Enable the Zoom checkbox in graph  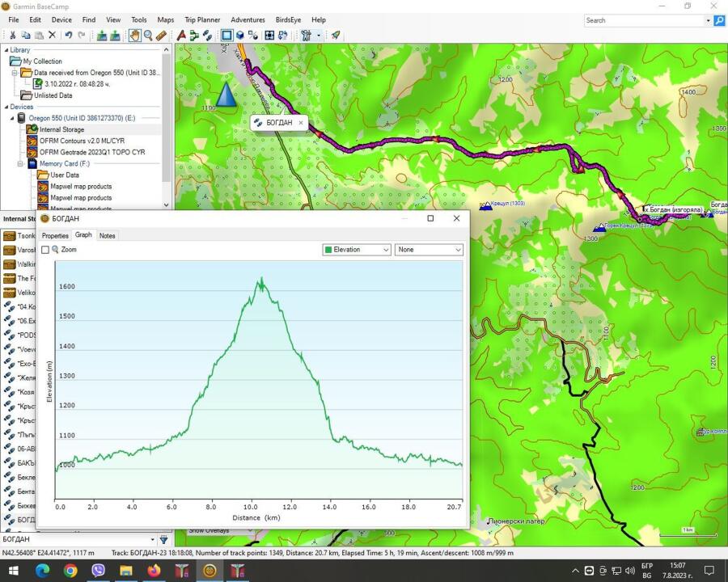coord(45,250)
